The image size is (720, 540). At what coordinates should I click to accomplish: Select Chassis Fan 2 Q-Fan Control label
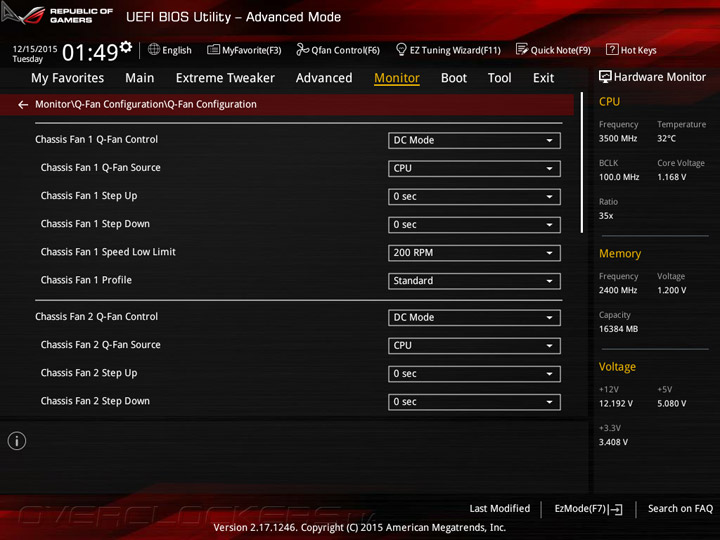(x=96, y=317)
